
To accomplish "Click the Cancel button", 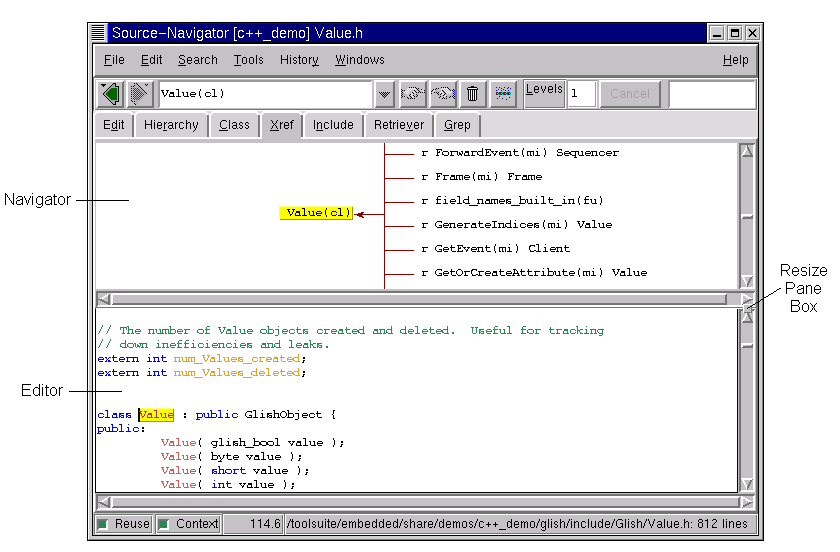I will pyautogui.click(x=629, y=94).
